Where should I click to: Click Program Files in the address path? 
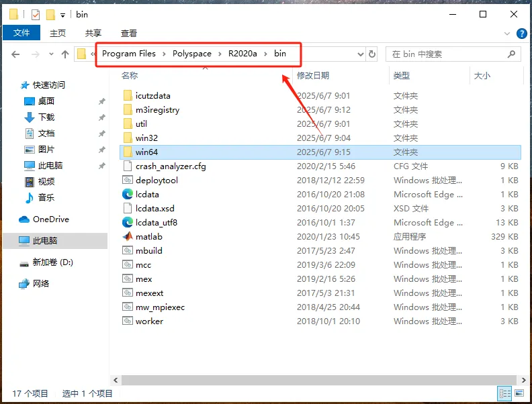point(128,54)
